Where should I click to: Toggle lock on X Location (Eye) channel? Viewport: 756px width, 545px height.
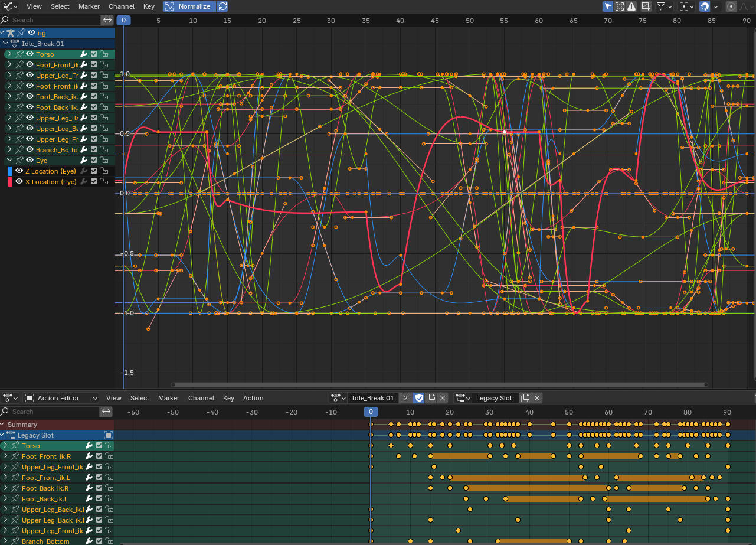point(103,182)
